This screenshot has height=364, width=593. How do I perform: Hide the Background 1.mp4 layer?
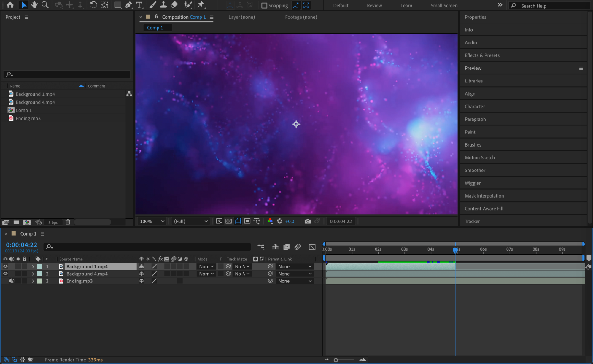5,266
